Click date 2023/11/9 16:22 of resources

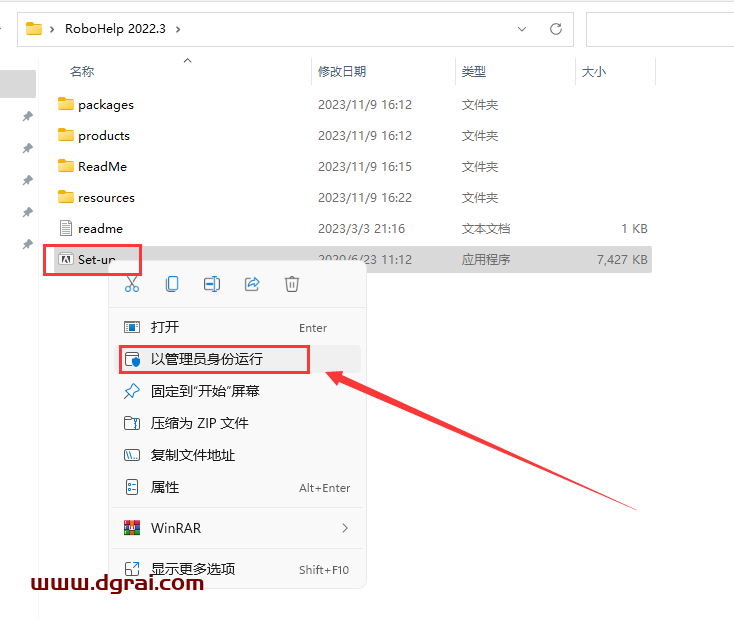[365, 198]
